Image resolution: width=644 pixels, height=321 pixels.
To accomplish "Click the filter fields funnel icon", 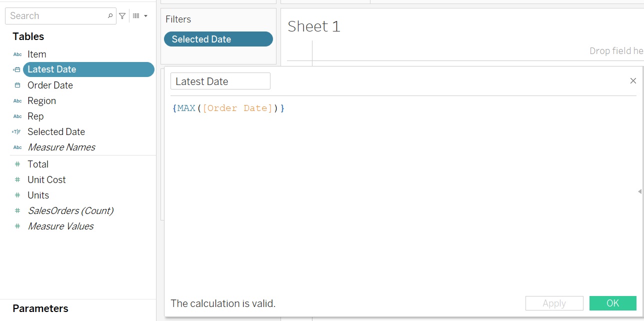I will [122, 16].
